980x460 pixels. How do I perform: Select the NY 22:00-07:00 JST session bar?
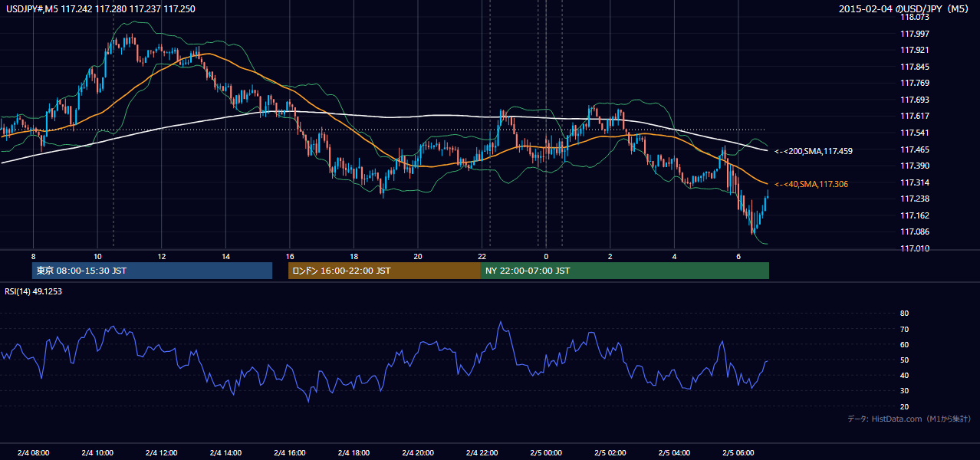(x=625, y=271)
